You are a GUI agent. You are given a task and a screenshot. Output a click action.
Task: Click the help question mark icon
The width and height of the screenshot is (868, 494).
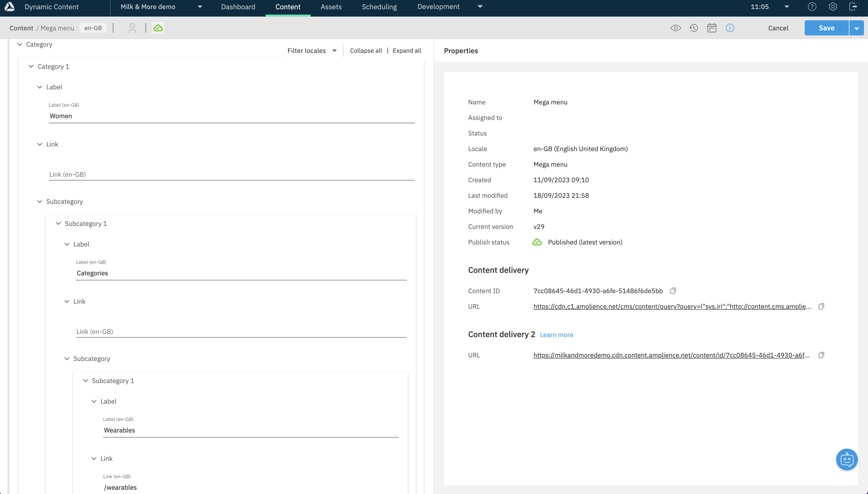(812, 7)
